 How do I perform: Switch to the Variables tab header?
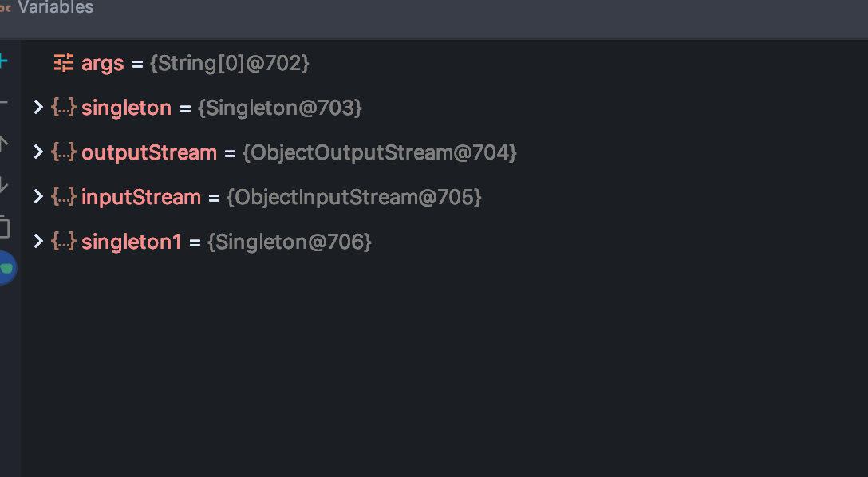click(55, 7)
